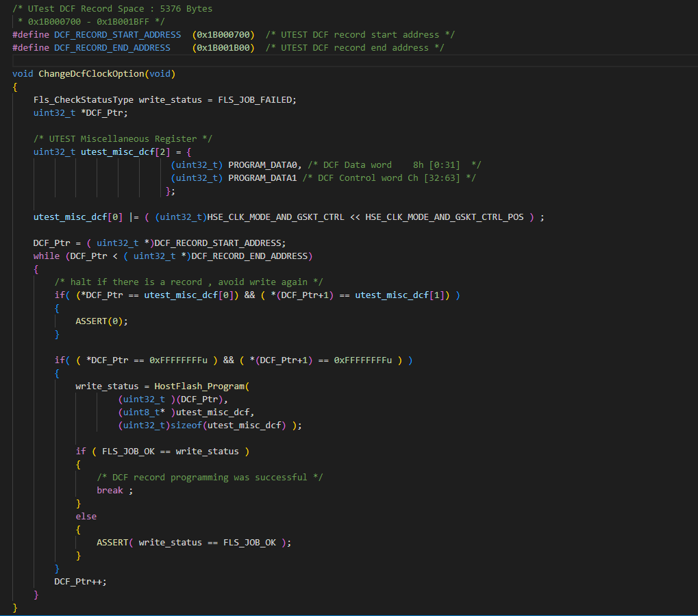Click the else keyword below the success block
698x616 pixels.
[86, 516]
